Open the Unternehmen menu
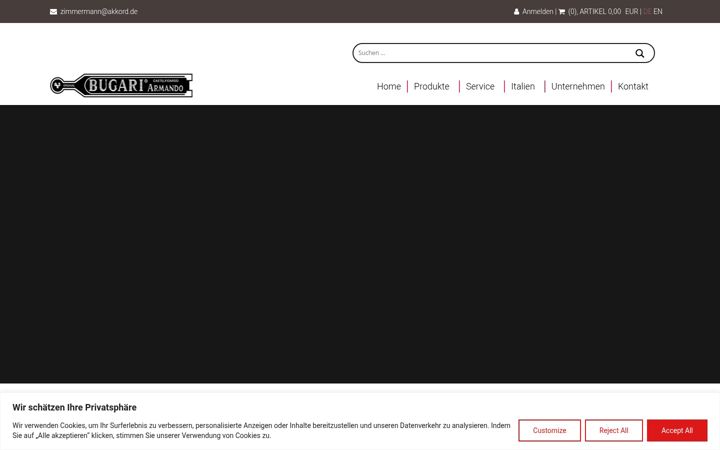This screenshot has width=720, height=450. [578, 86]
